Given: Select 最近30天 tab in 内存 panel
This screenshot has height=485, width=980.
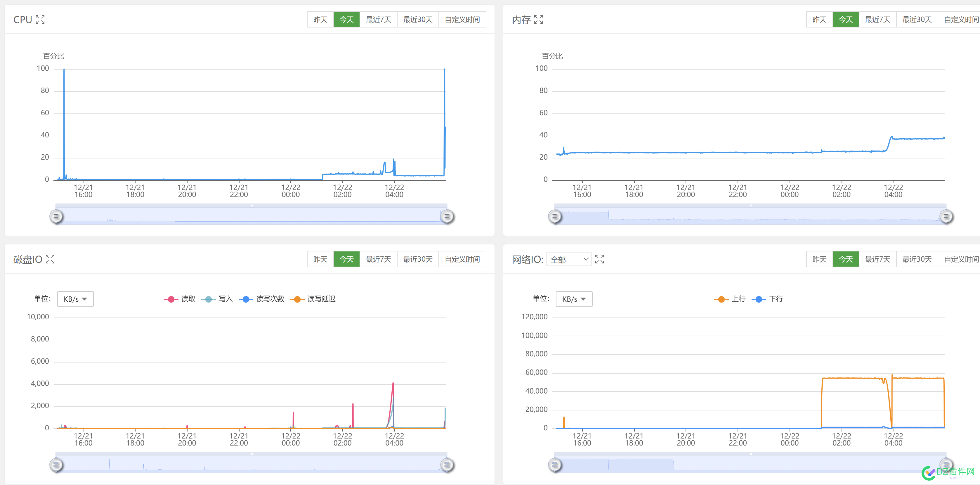Looking at the screenshot, I should click(917, 19).
